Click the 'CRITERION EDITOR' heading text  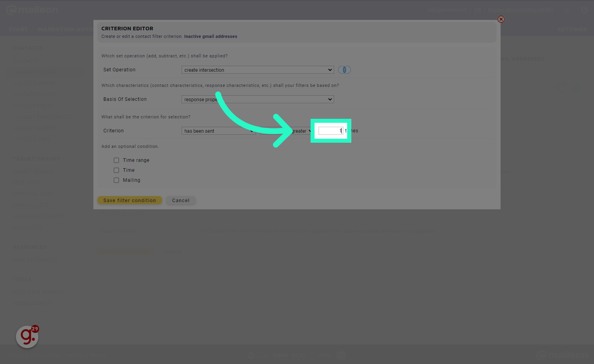coord(127,28)
